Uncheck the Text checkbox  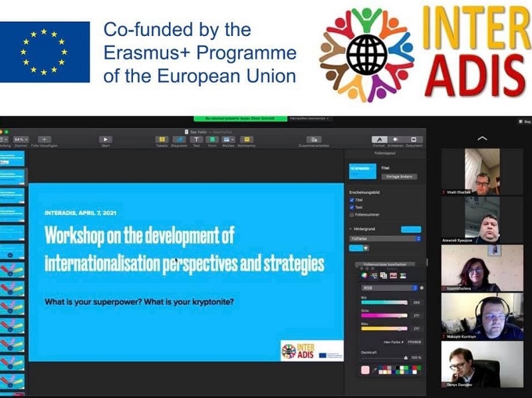point(352,207)
